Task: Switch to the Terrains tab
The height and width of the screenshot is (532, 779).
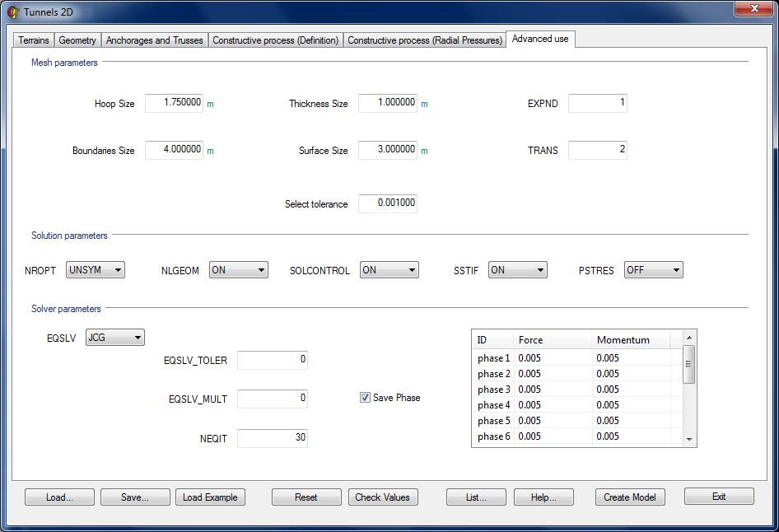Action: [33, 40]
